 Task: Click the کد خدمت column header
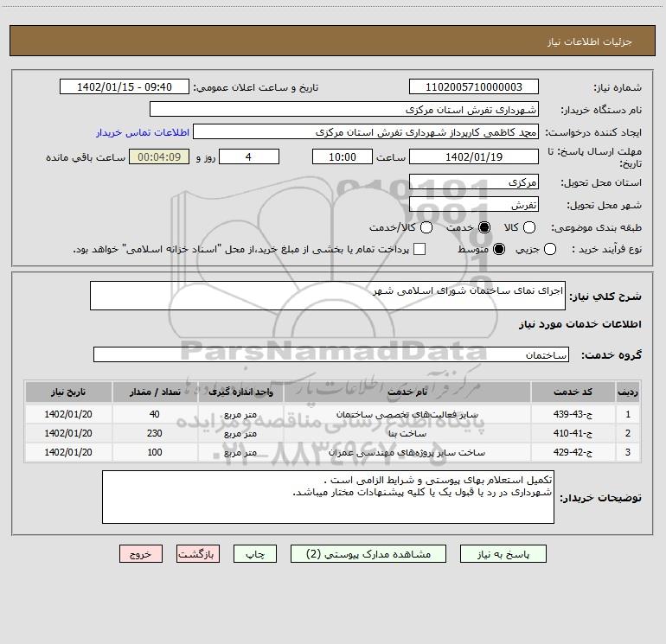pyautogui.click(x=573, y=392)
